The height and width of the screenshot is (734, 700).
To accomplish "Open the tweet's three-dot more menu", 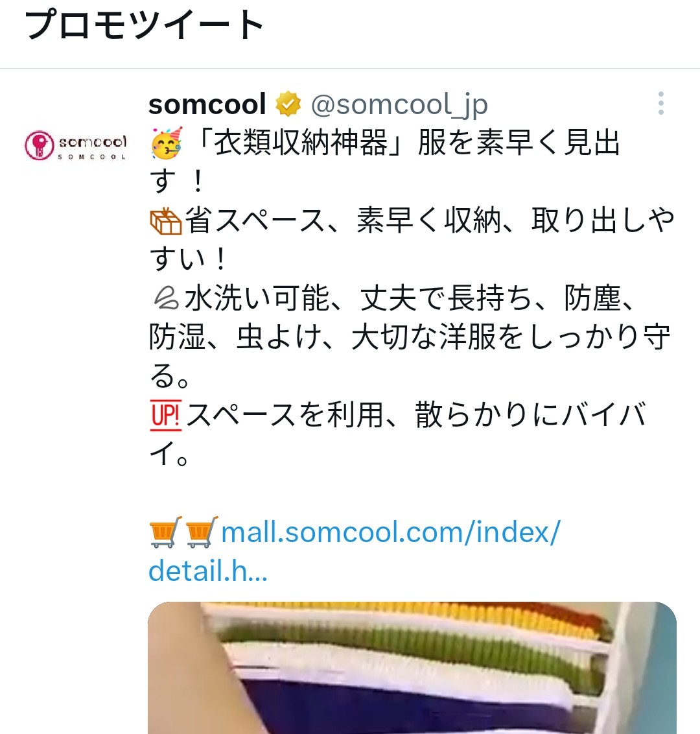I will [x=660, y=104].
